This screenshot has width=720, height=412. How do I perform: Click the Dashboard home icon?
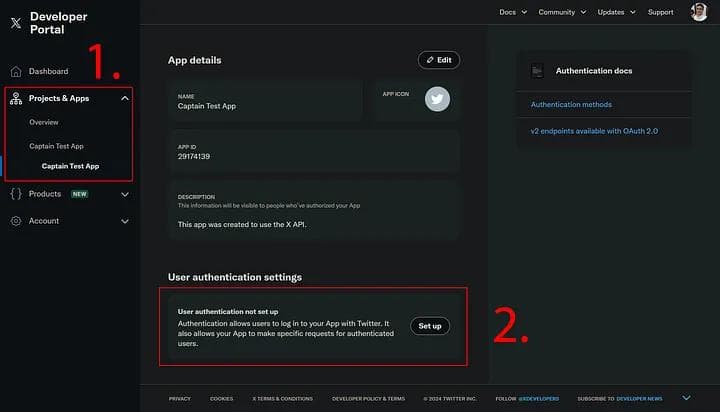pyautogui.click(x=16, y=72)
